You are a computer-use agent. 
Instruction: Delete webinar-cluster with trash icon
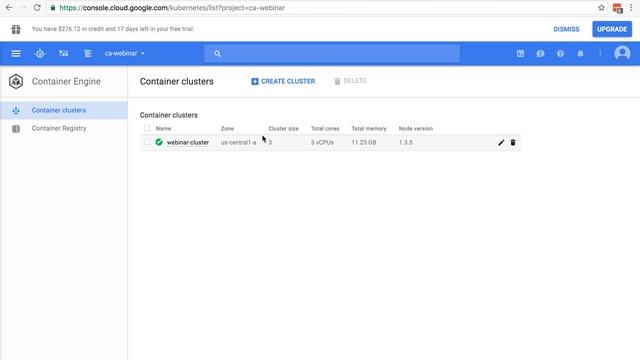513,142
